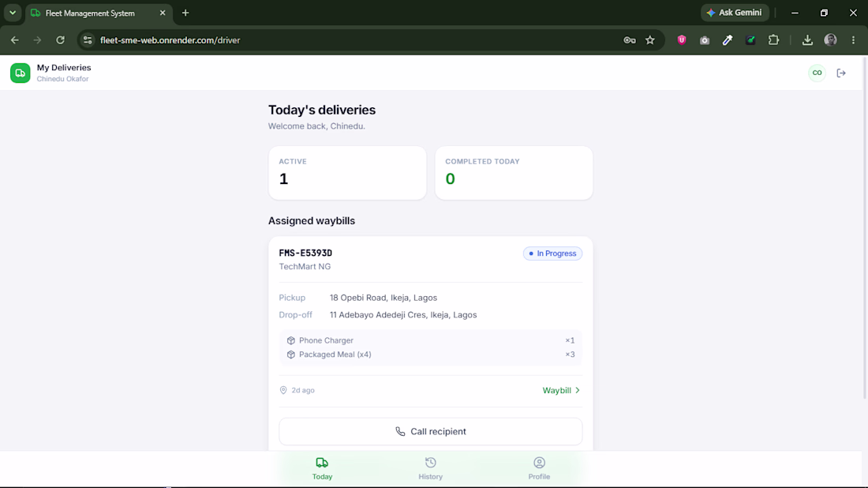Click the waybill number FMS-E5393D

pos(305,253)
